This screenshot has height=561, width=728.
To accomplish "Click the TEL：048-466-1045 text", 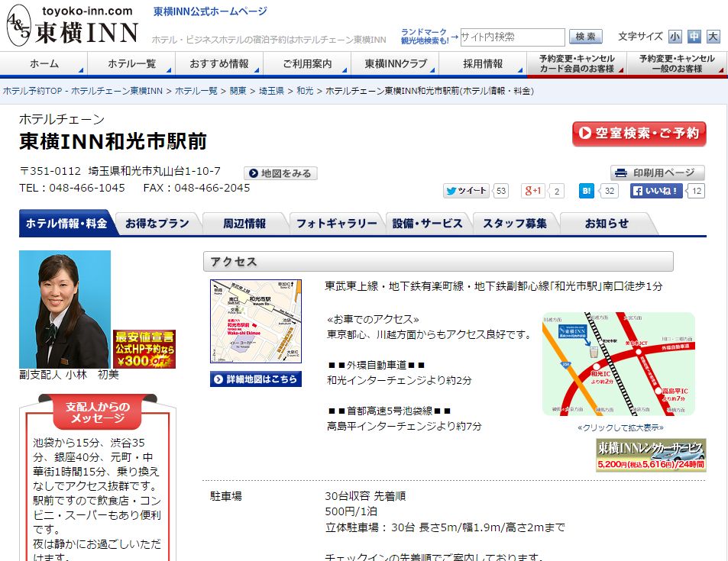I will tap(72, 188).
